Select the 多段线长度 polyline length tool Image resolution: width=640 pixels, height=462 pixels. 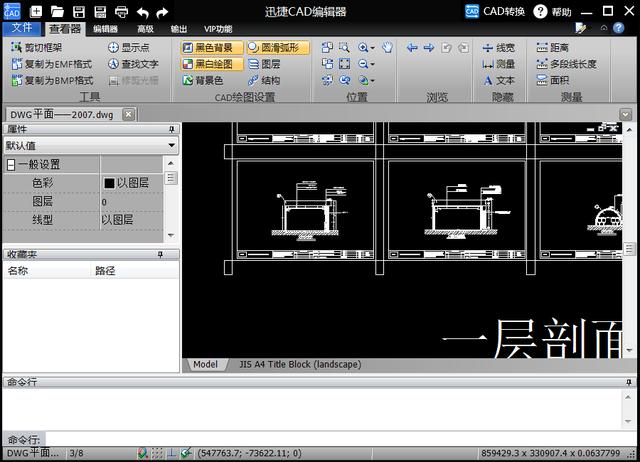pyautogui.click(x=566, y=64)
